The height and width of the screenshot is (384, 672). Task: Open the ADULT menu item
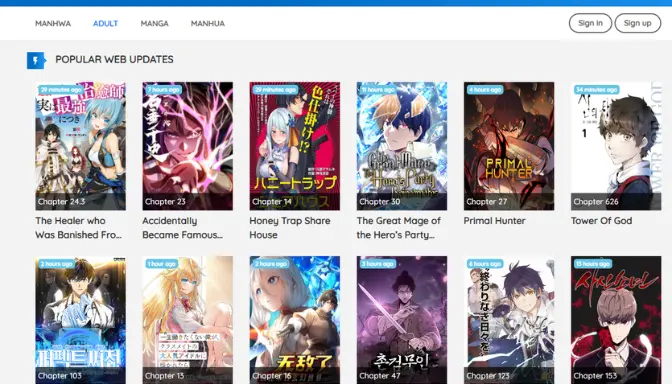(105, 24)
